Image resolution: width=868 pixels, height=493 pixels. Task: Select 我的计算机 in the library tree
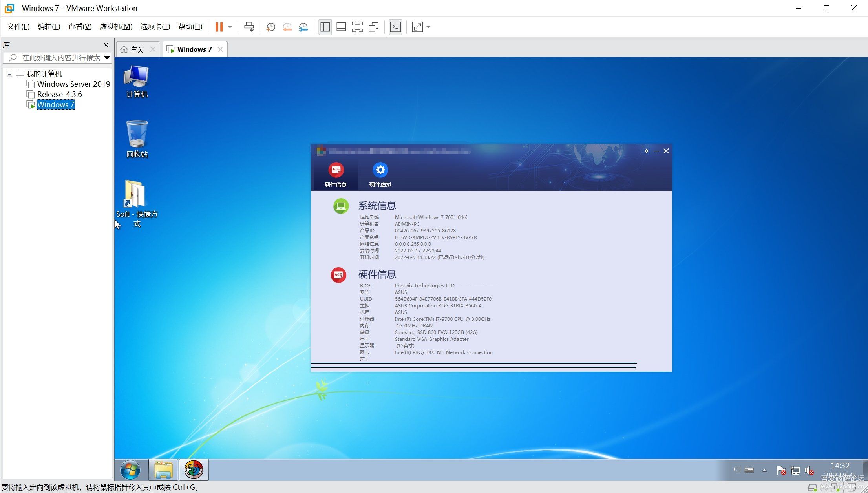pyautogui.click(x=44, y=74)
